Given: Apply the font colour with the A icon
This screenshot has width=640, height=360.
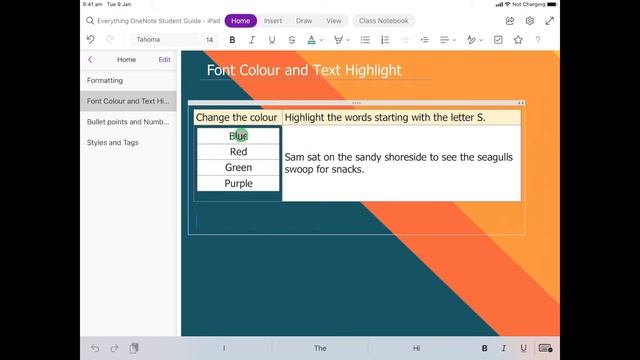Looking at the screenshot, I should [311, 40].
